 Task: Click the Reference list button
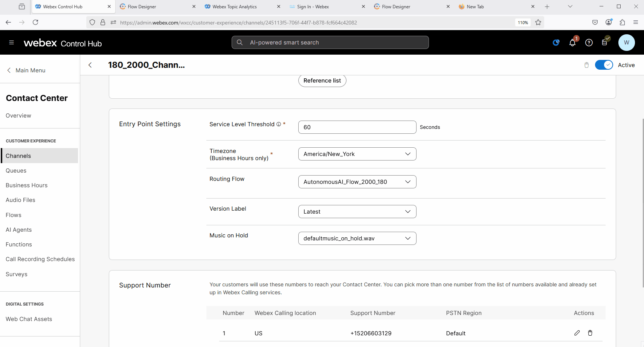[322, 81]
